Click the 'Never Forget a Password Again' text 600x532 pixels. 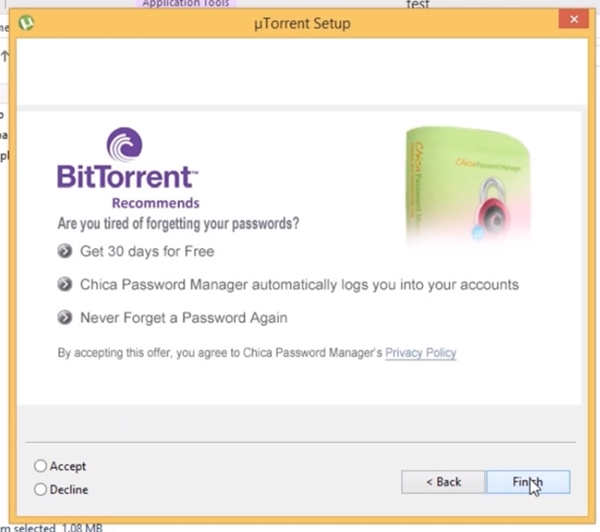click(184, 318)
